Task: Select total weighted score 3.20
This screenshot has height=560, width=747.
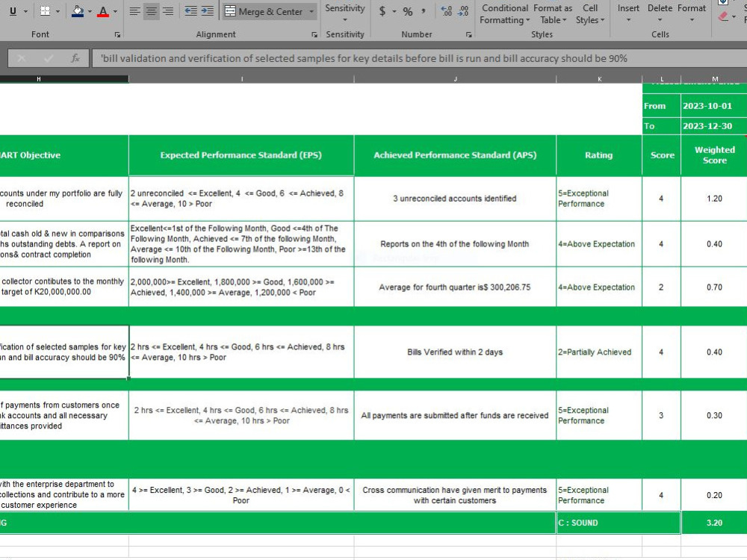Action: [714, 523]
